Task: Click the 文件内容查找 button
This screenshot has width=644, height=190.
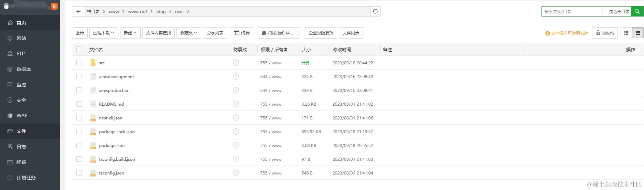Action: [x=159, y=33]
